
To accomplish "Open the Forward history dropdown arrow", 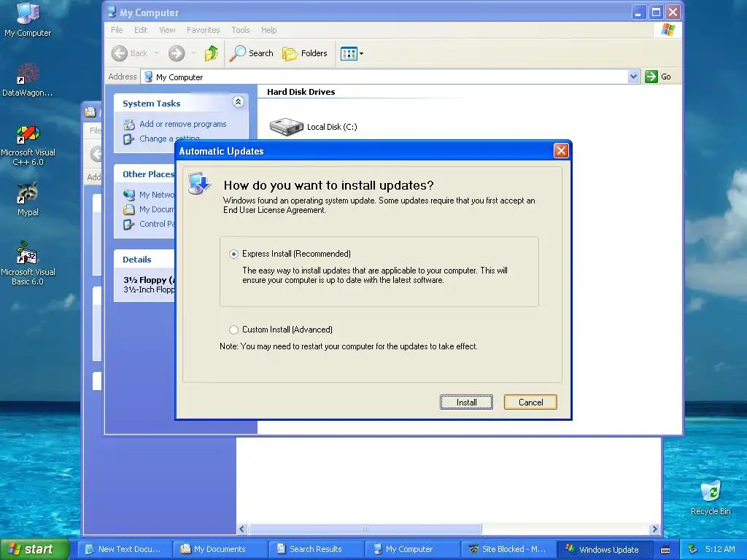I will 193,53.
